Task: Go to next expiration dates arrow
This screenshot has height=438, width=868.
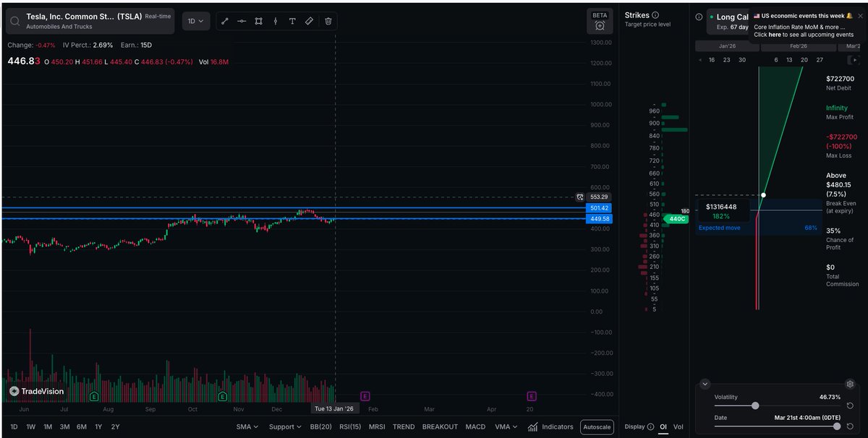Action: coord(855,60)
